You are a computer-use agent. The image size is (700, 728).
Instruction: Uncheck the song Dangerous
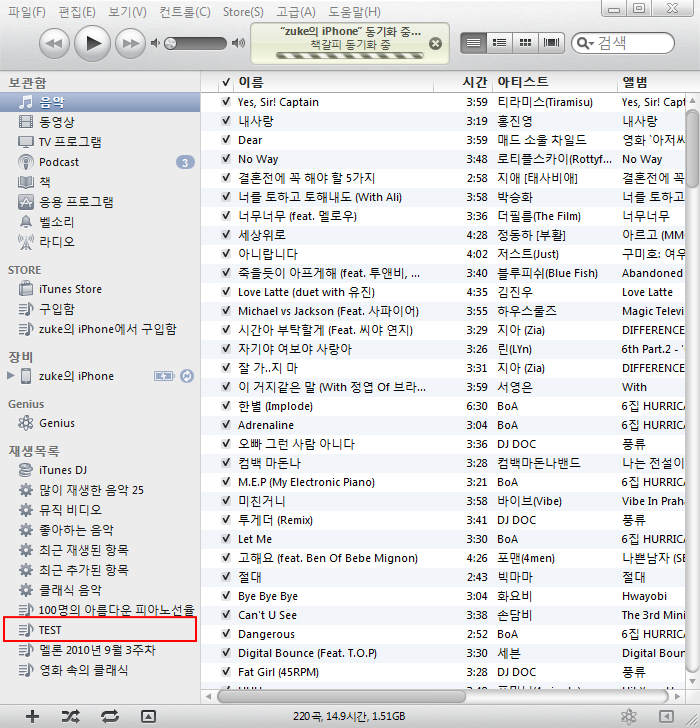pos(226,634)
